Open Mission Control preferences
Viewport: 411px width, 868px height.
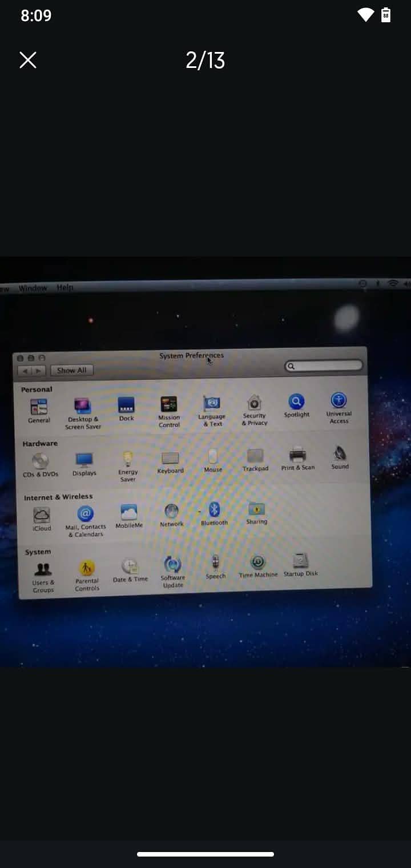pyautogui.click(x=169, y=412)
